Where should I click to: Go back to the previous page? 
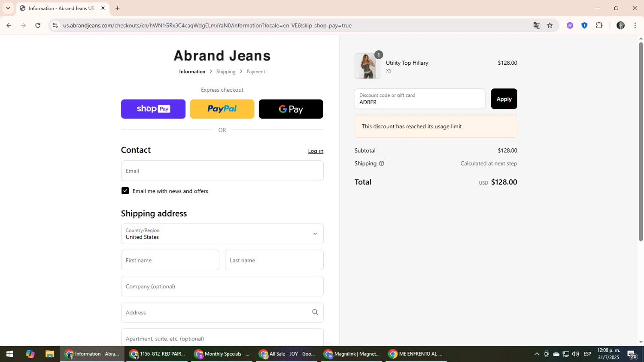coord(9,25)
